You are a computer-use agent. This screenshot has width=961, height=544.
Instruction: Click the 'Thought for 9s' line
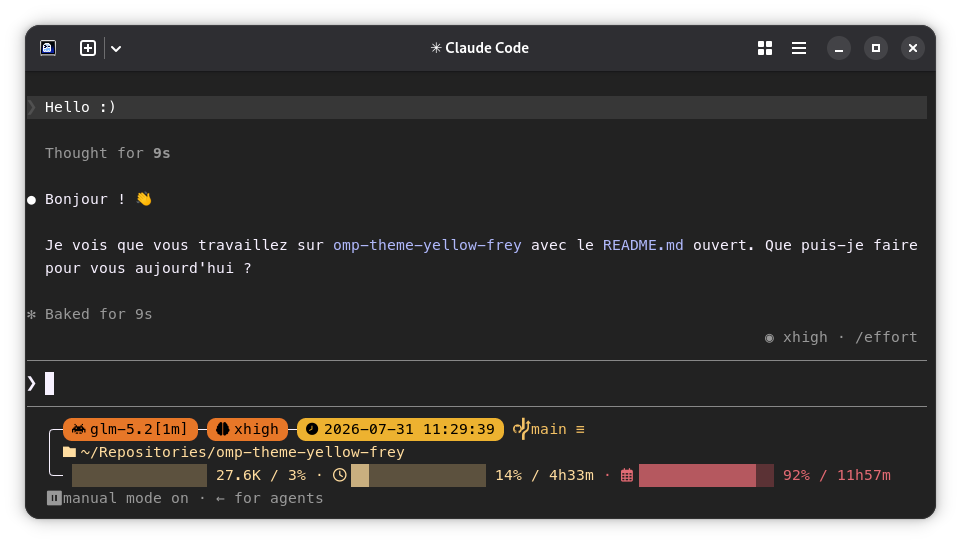[107, 153]
